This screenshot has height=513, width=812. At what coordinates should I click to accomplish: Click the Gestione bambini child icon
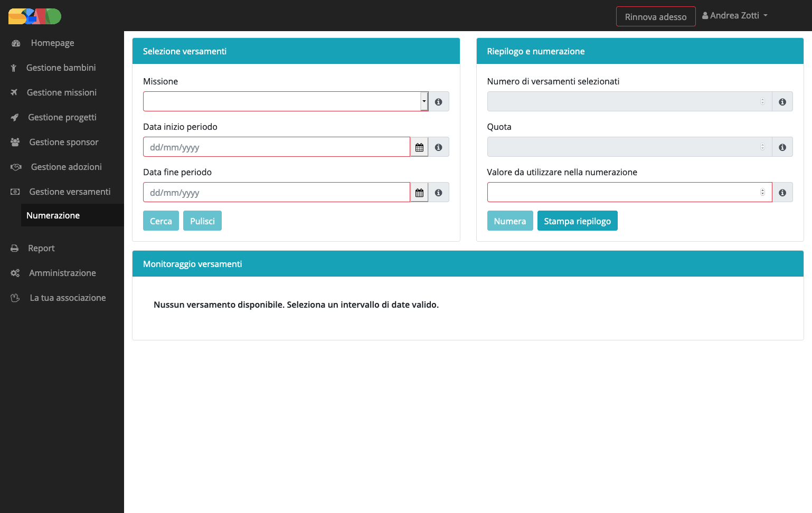tap(14, 68)
